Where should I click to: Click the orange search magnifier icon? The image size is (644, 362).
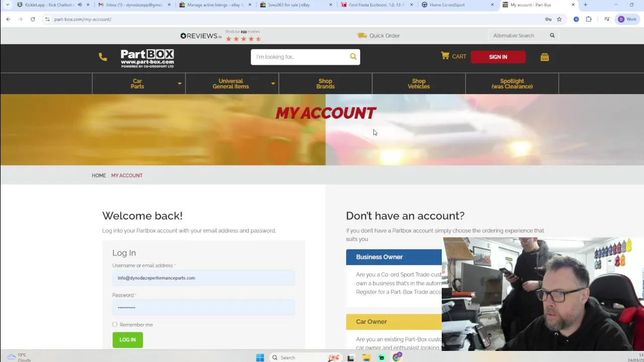353,57
